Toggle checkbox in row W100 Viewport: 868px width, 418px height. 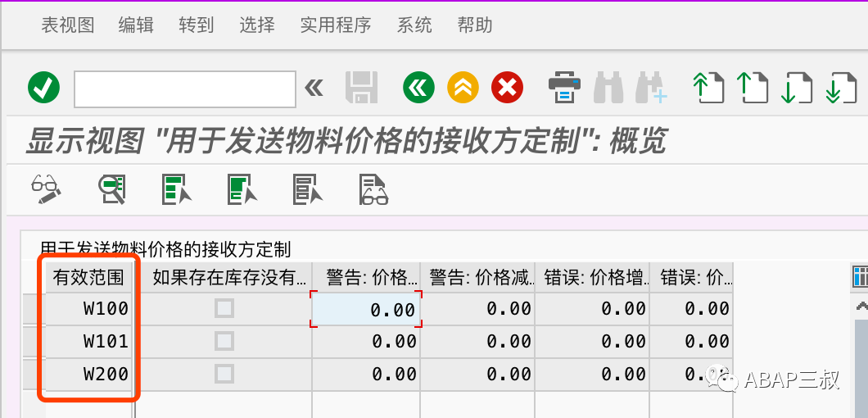click(224, 308)
